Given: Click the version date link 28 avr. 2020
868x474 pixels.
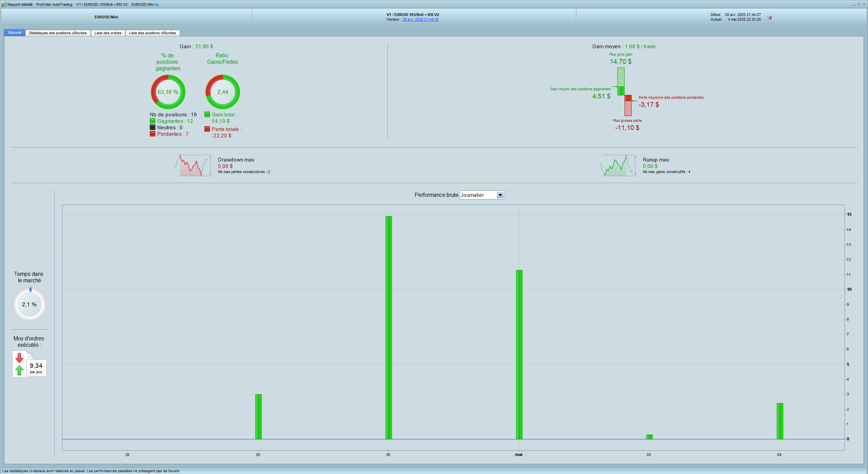Looking at the screenshot, I should 420,20.
